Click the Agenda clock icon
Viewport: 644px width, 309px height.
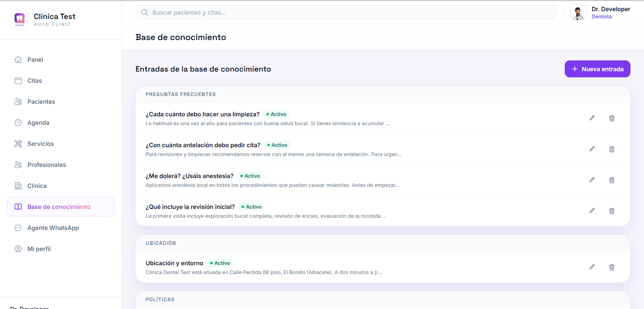18,123
